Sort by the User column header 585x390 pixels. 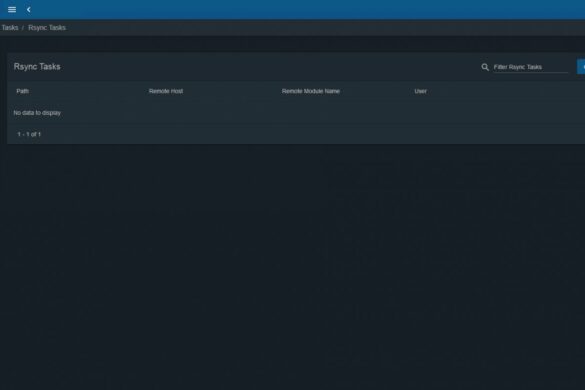tap(420, 91)
